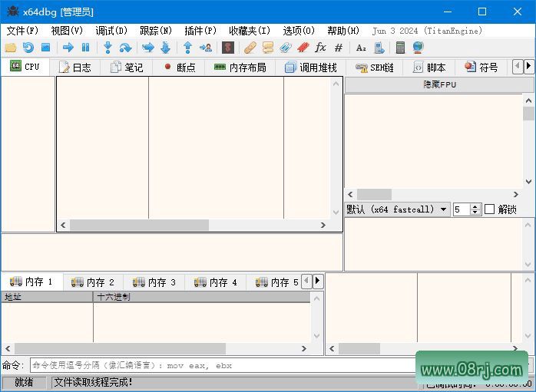Viewport: 536px width, 392px height.
Task: Switch to the SEH链 tab
Action: [374, 68]
